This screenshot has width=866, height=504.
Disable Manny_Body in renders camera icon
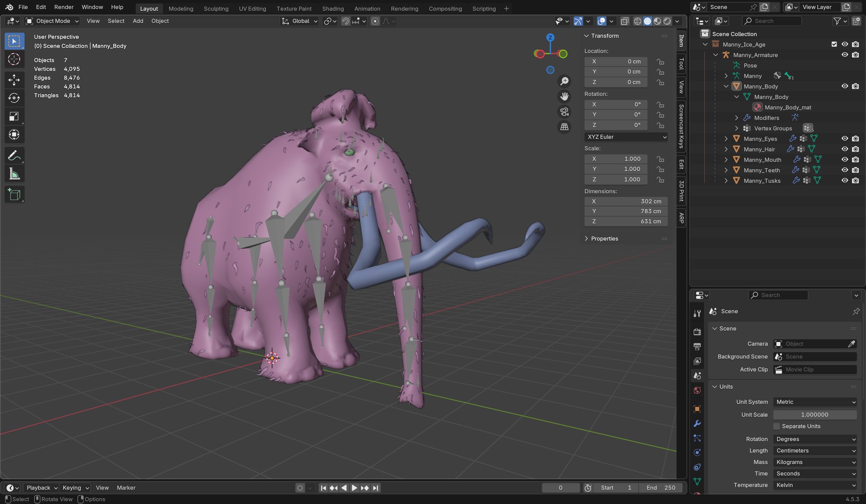point(855,86)
